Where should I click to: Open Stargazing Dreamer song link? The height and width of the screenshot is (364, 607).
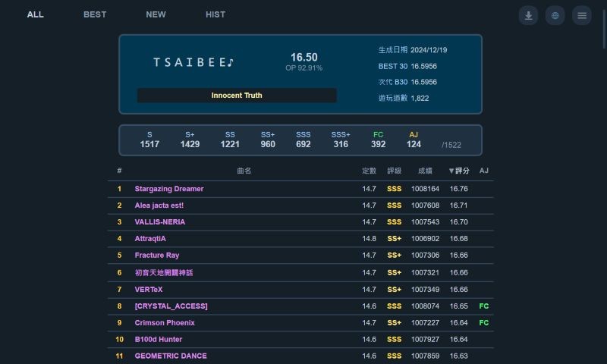coord(169,189)
